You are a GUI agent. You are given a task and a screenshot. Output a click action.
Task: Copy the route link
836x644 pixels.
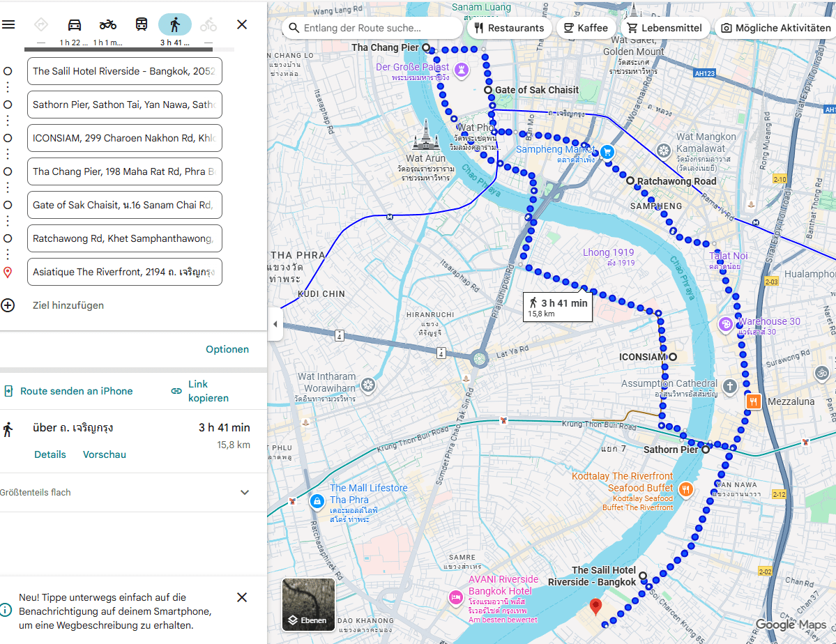(200, 391)
